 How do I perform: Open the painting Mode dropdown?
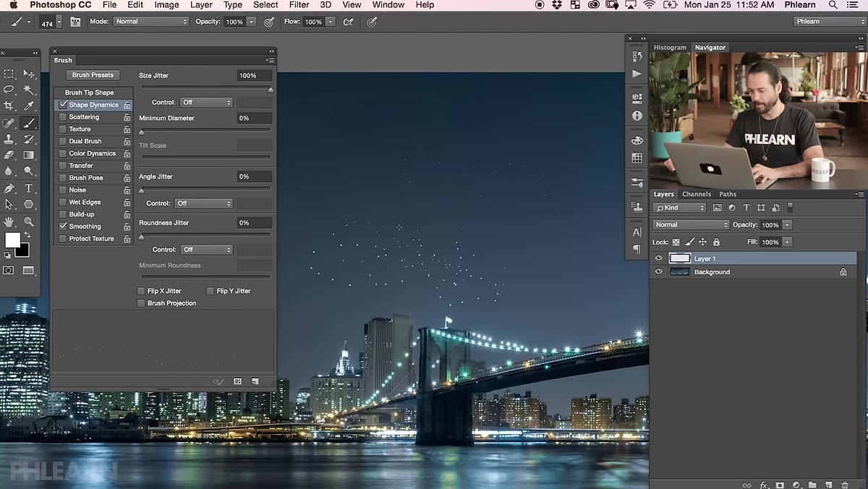click(150, 22)
